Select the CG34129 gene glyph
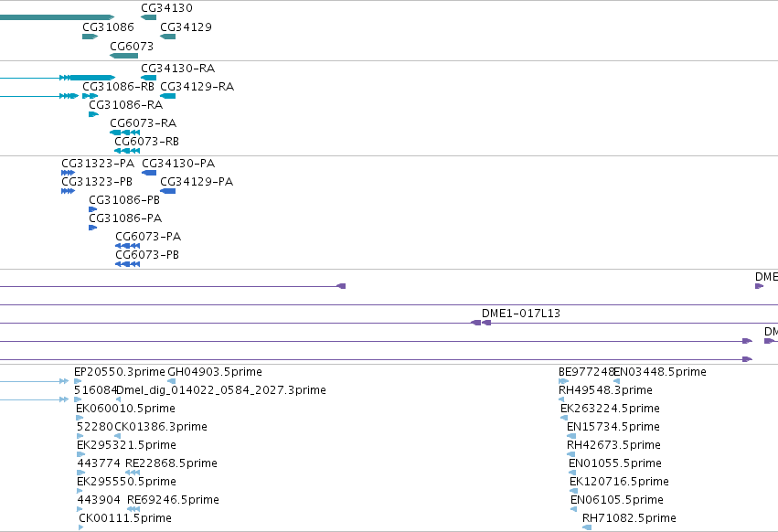 [167, 37]
